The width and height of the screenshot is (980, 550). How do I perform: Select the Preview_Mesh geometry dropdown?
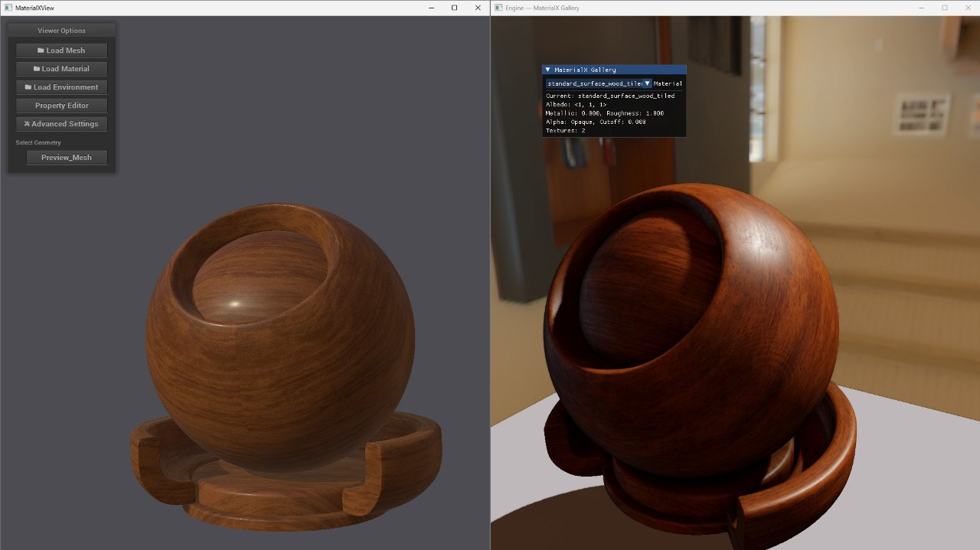pyautogui.click(x=67, y=158)
